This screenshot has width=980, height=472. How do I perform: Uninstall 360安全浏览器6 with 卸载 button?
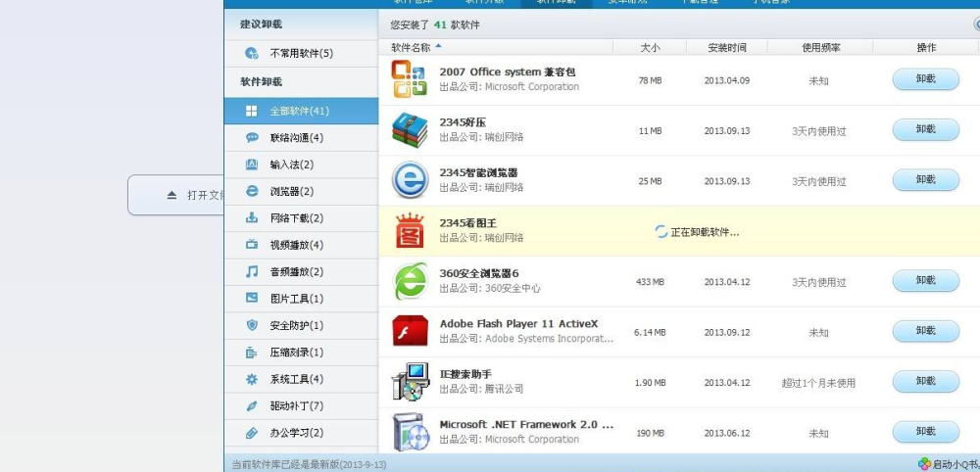[x=926, y=280]
